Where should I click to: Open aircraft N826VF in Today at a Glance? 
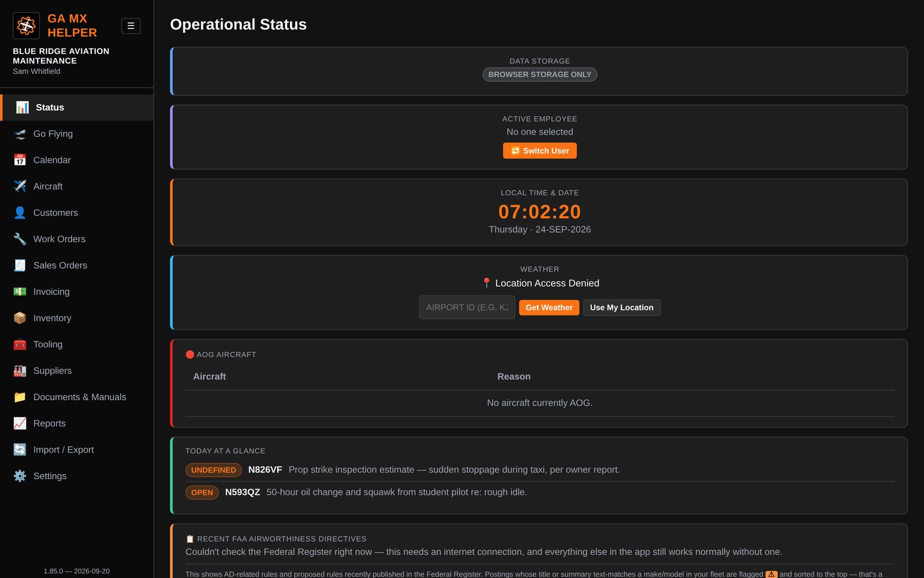[265, 470]
